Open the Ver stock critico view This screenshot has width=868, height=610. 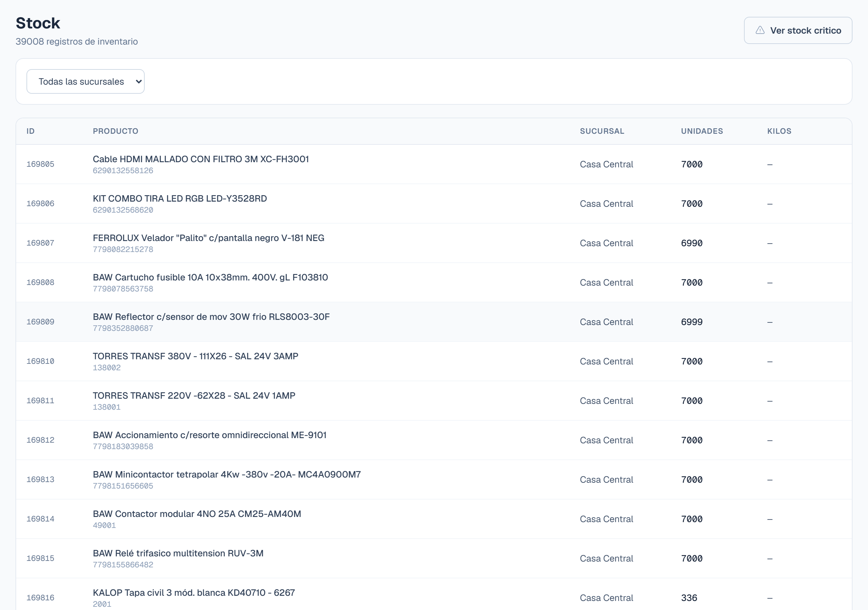[x=798, y=30]
